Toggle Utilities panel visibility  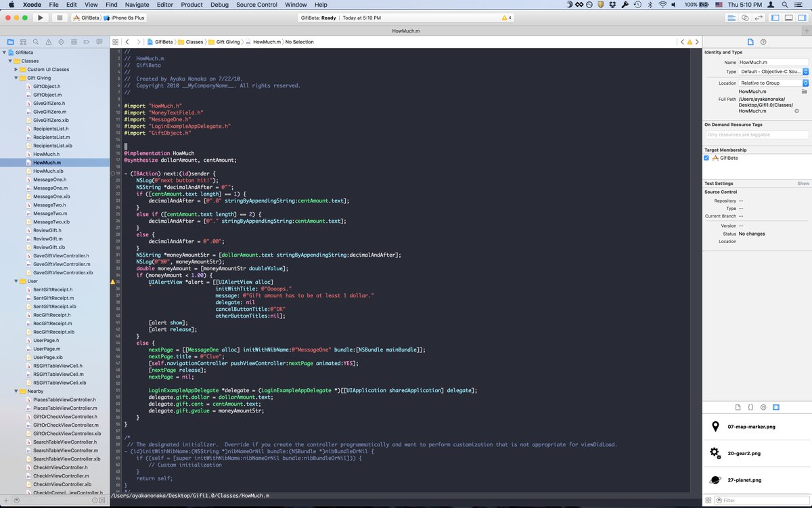[x=801, y=18]
